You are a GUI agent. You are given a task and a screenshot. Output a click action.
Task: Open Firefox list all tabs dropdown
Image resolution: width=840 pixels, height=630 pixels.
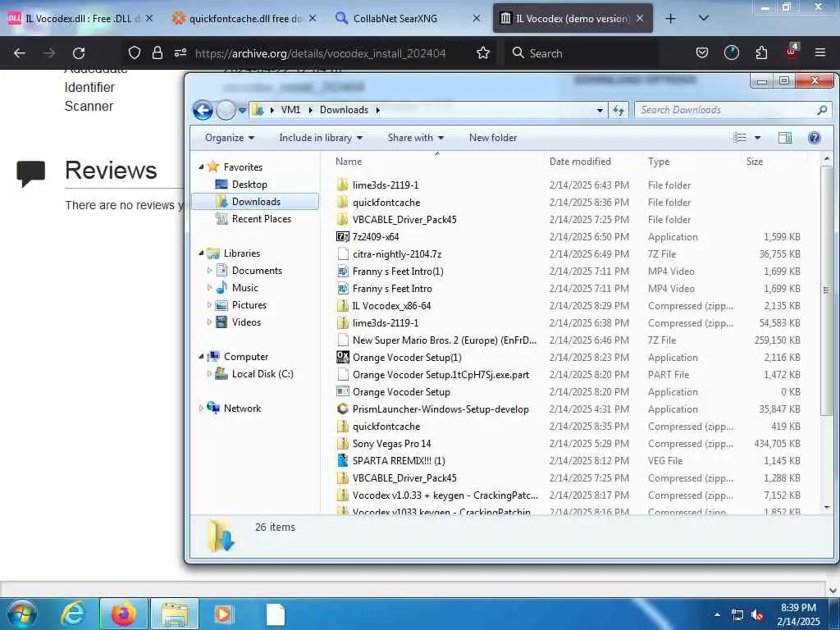pos(704,19)
